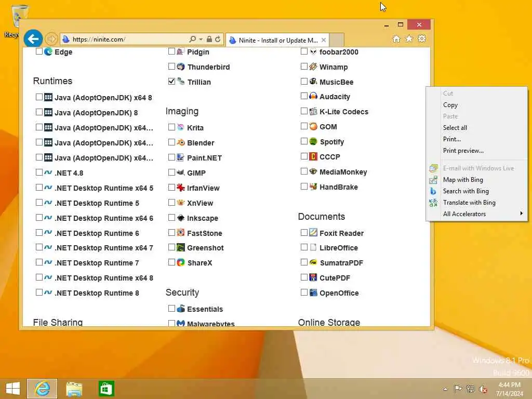Click the Krita icon
The image size is (532, 399).
pos(181,127)
